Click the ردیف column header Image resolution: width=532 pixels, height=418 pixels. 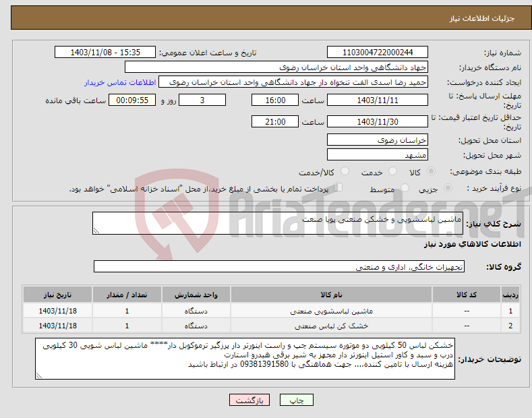[510, 295]
